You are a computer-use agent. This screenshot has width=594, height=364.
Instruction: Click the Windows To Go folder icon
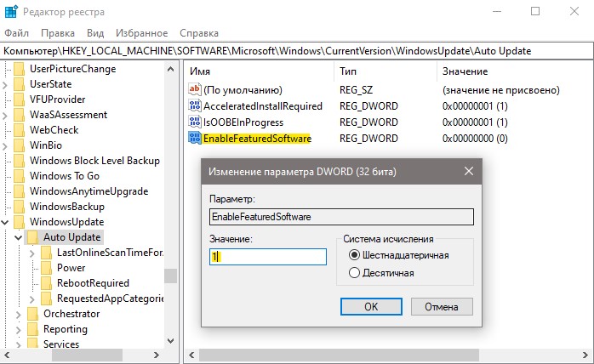pyautogui.click(x=19, y=176)
